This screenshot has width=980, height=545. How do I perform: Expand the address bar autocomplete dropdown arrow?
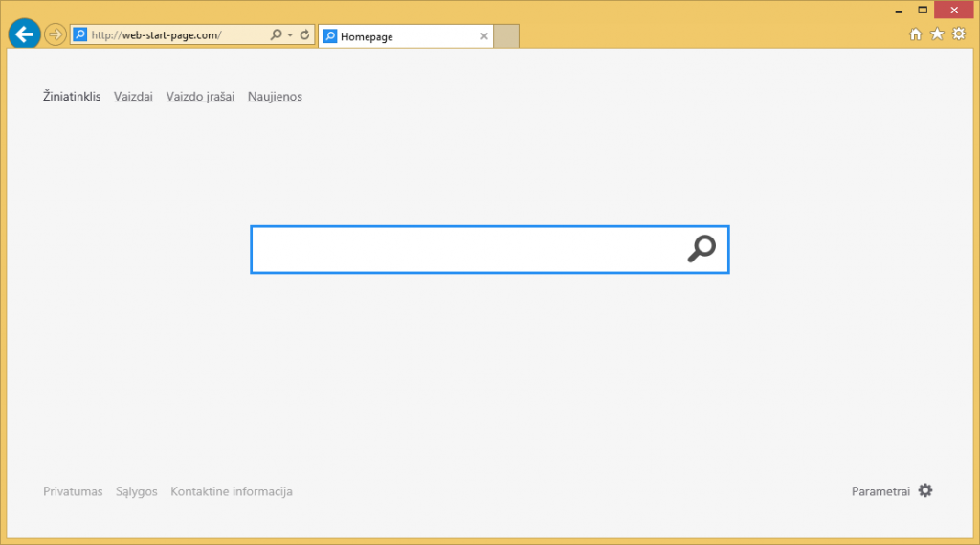290,35
